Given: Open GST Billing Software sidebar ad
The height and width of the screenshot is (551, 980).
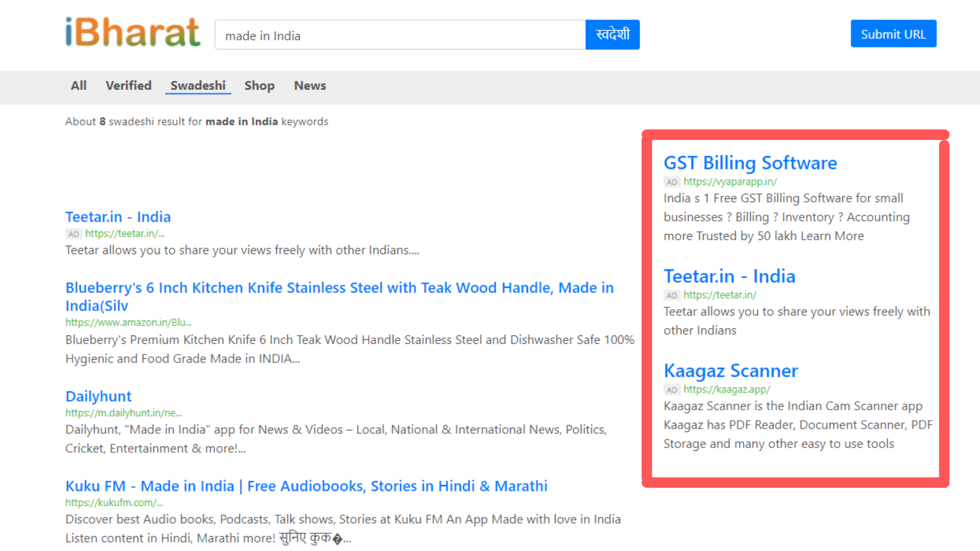Looking at the screenshot, I should [x=750, y=163].
